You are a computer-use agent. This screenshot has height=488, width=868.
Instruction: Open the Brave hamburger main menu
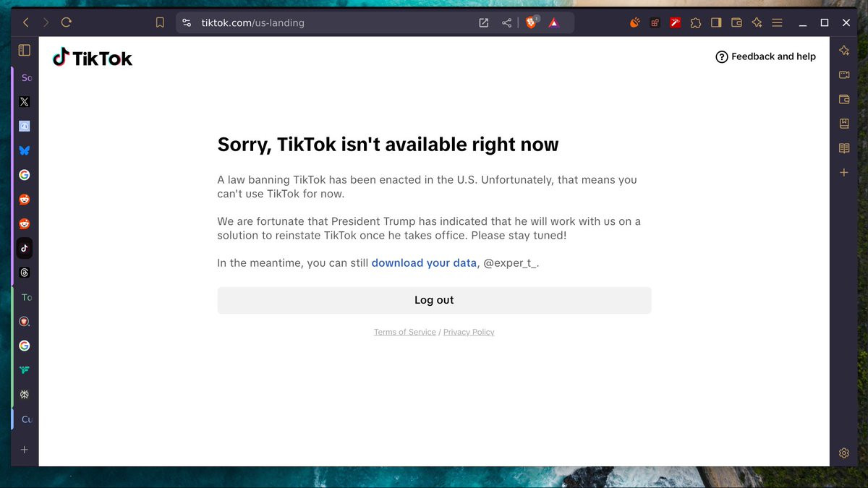point(777,23)
